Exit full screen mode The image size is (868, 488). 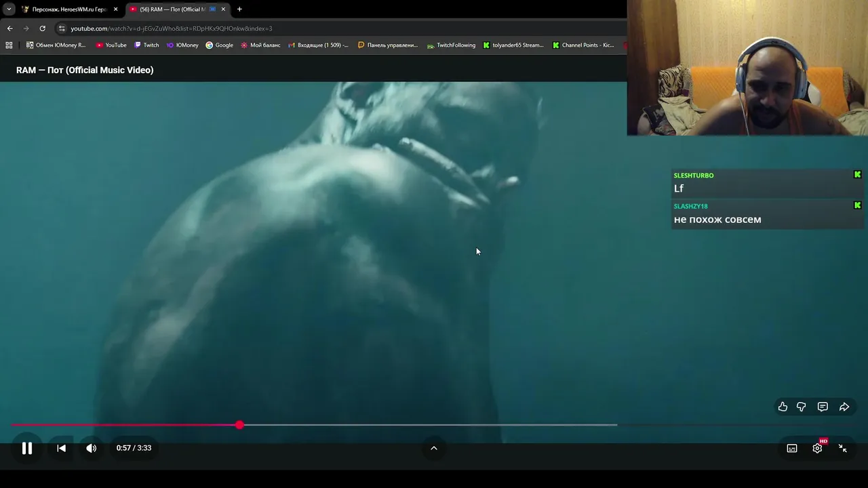[842, 448]
